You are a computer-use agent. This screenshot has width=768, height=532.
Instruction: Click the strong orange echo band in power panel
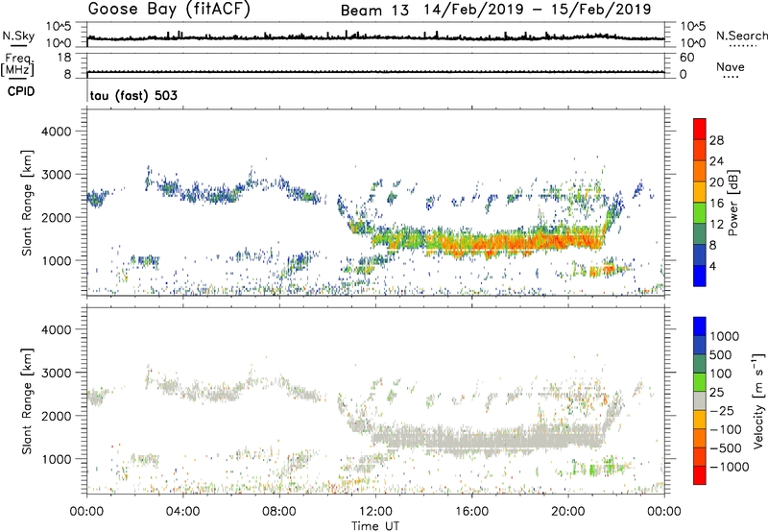[515, 243]
